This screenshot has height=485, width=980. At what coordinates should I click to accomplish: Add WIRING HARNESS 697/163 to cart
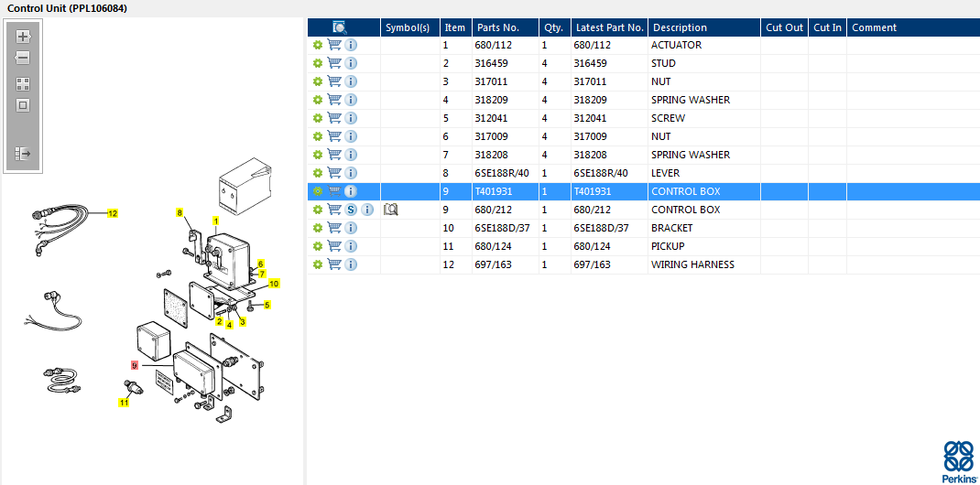(x=334, y=264)
